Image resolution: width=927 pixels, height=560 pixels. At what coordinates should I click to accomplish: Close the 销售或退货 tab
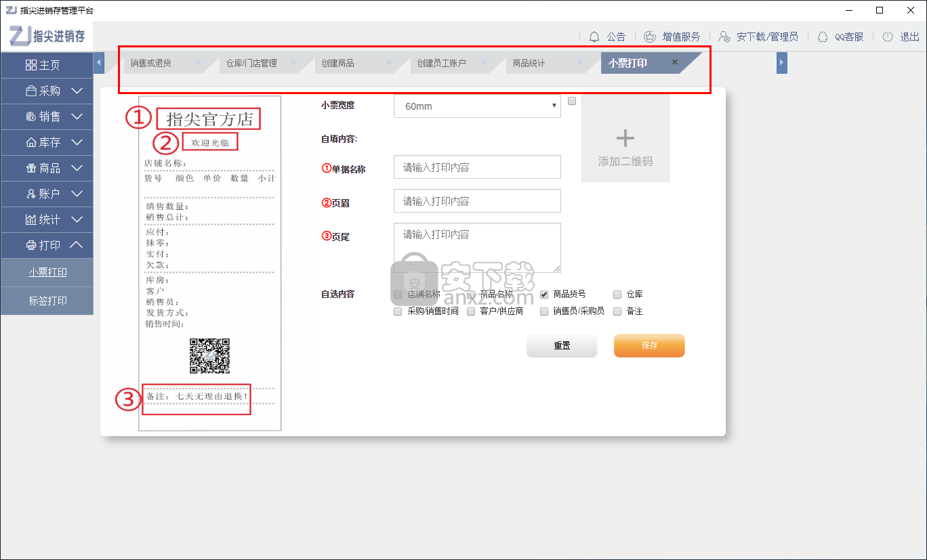[198, 62]
